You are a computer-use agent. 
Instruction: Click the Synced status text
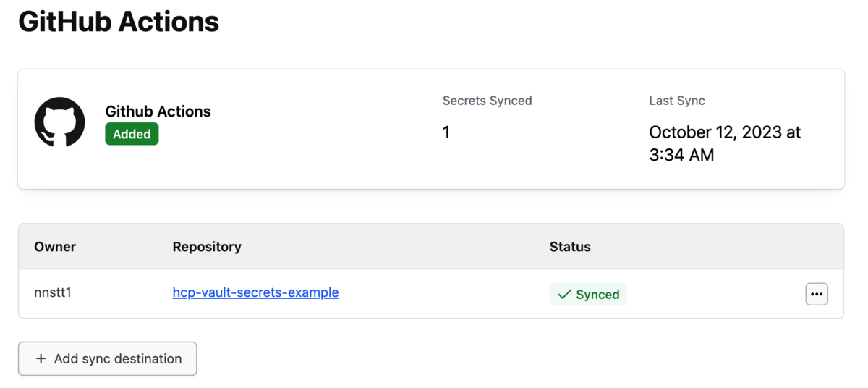597,294
